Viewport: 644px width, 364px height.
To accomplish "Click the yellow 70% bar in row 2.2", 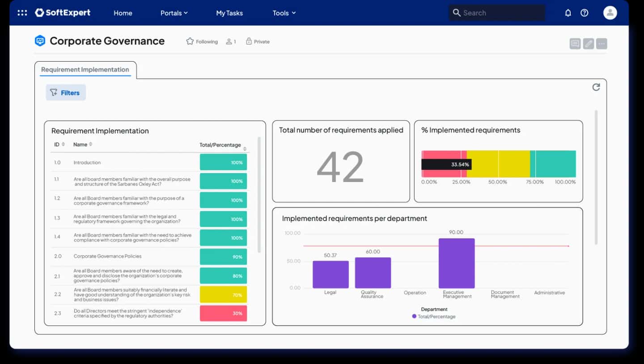I will point(223,295).
